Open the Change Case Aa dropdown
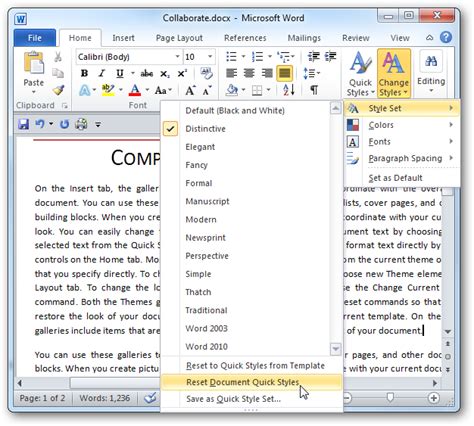474x426 pixels. [x=163, y=90]
